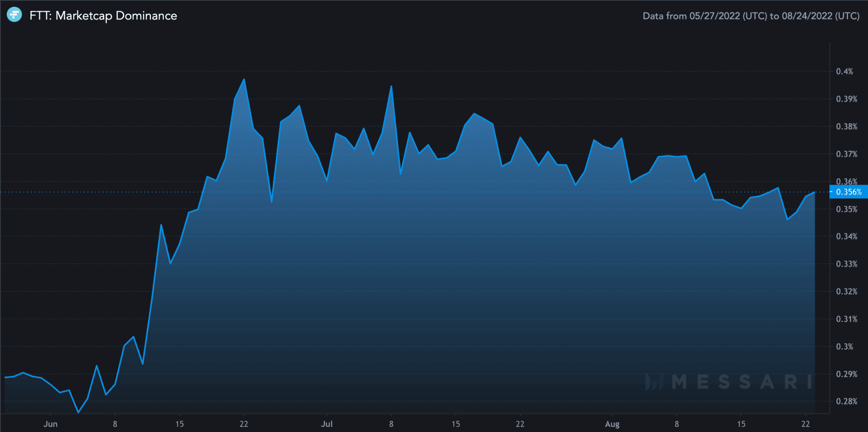The height and width of the screenshot is (432, 868).
Task: Click the 0.29% y-axis label
Action: pyautogui.click(x=846, y=374)
